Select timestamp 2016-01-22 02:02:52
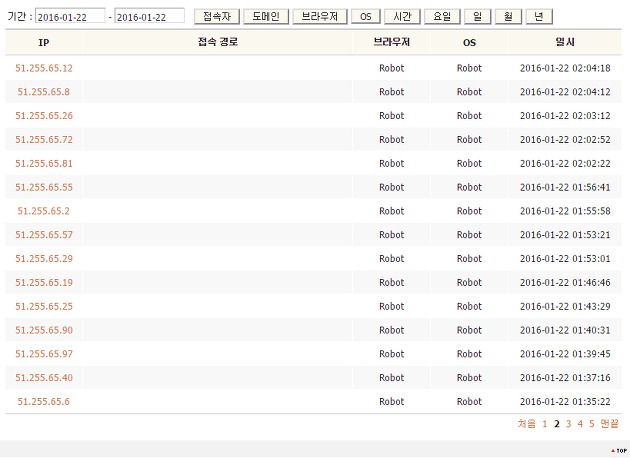630x458 pixels. coord(565,140)
